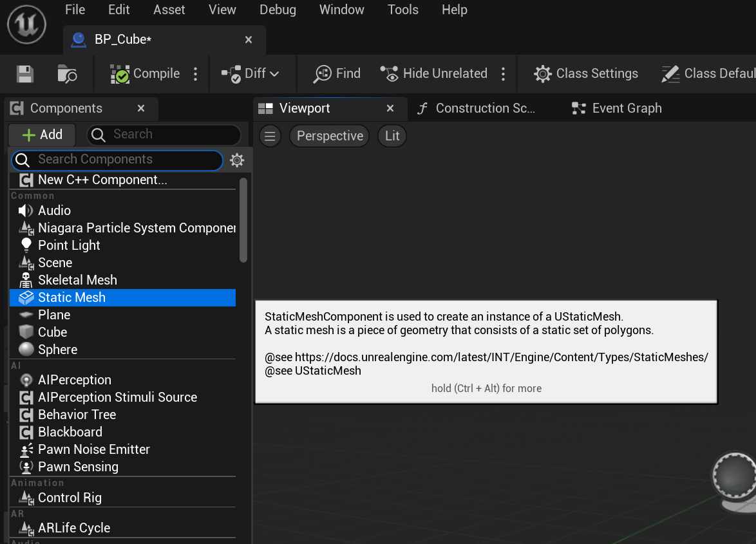Viewport: 756px width, 544px height.
Task: Add a Plane component
Action: 122,315
